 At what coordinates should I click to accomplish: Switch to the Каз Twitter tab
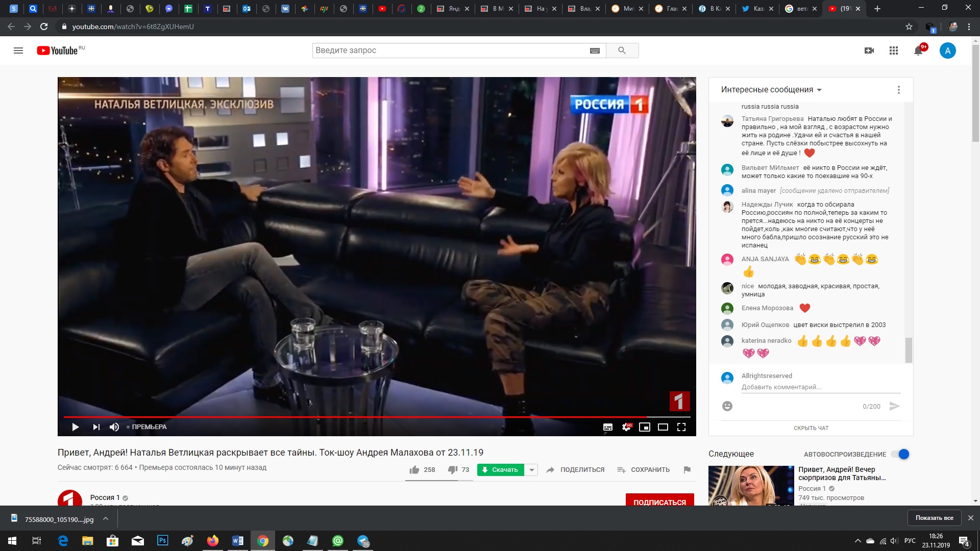coord(757,9)
